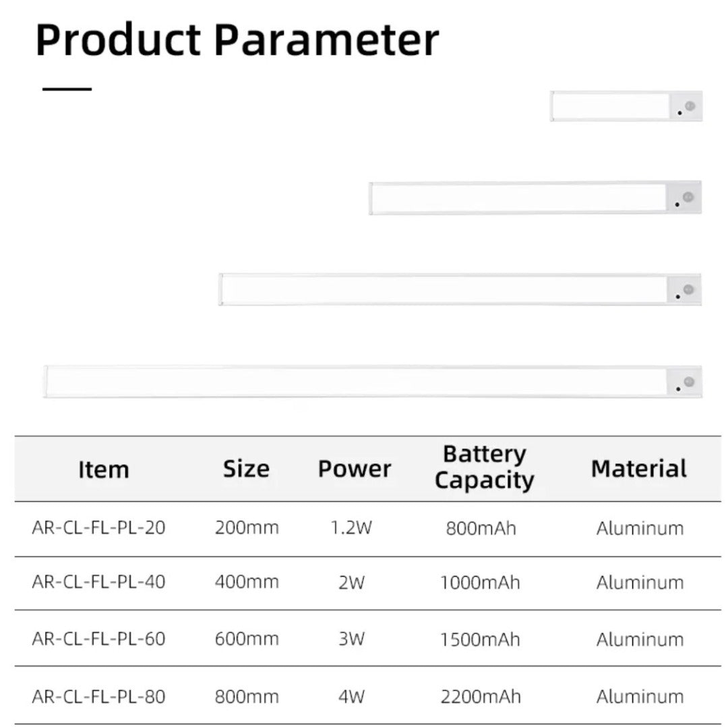Click the Material column header
The height and width of the screenshot is (727, 728).
coord(639,469)
